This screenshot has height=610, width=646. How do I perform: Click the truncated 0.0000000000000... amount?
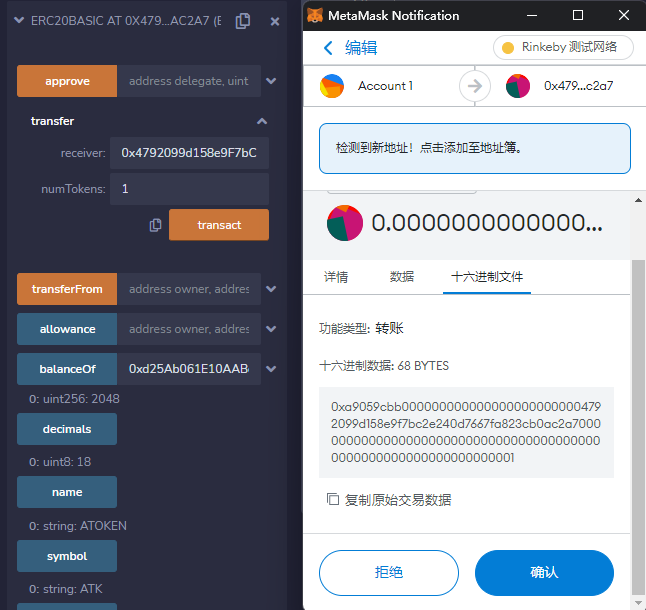click(487, 223)
